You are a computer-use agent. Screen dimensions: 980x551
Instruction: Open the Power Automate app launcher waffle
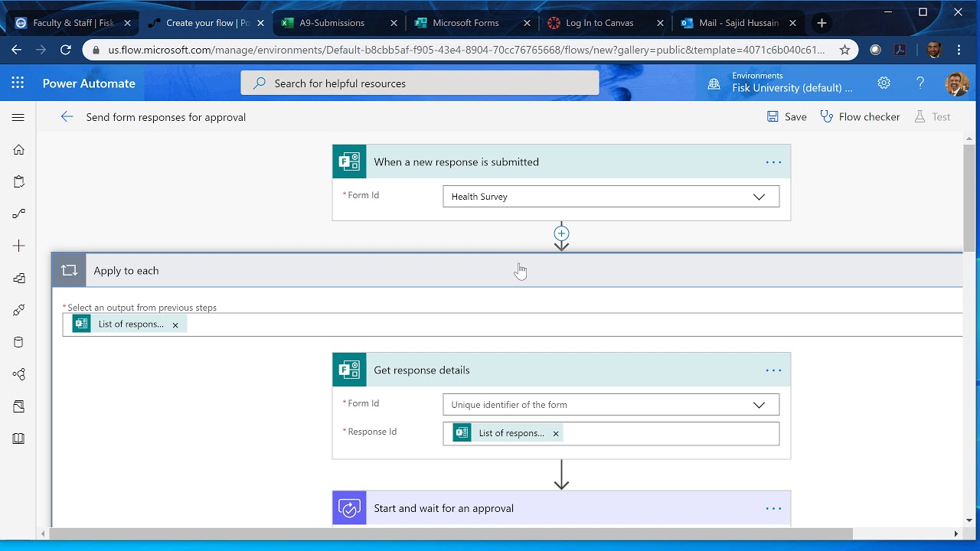tap(18, 83)
